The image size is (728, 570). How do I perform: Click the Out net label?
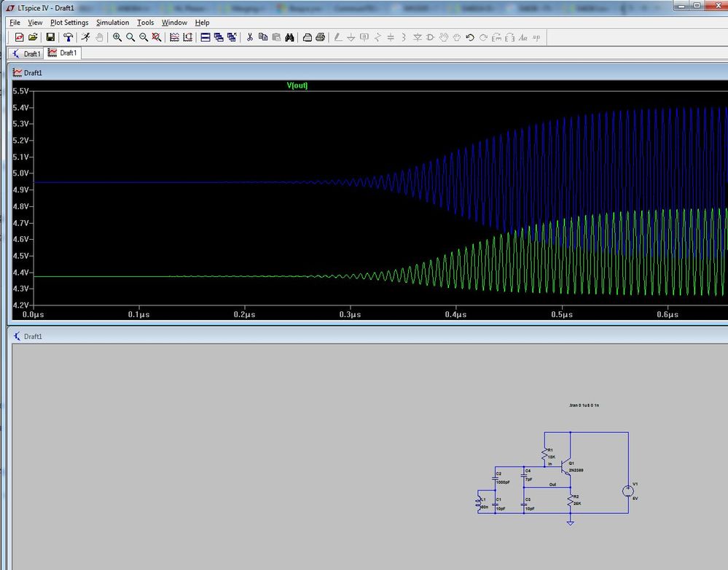coord(552,485)
